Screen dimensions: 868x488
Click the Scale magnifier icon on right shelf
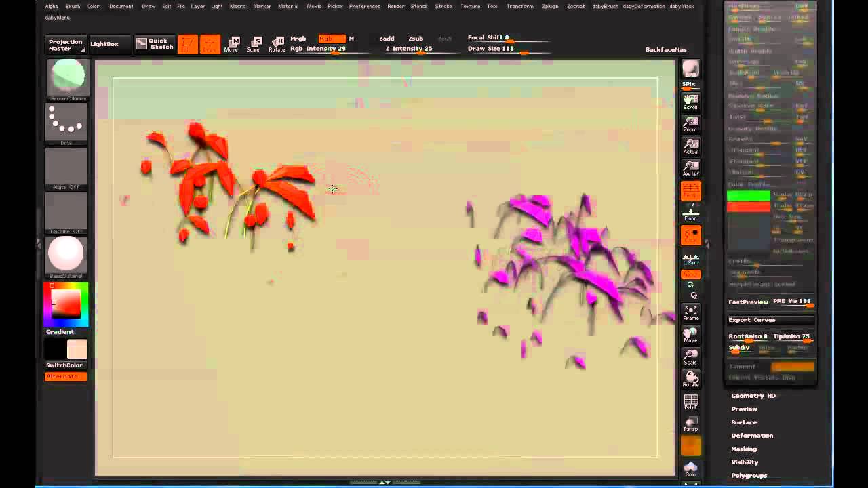(x=690, y=357)
